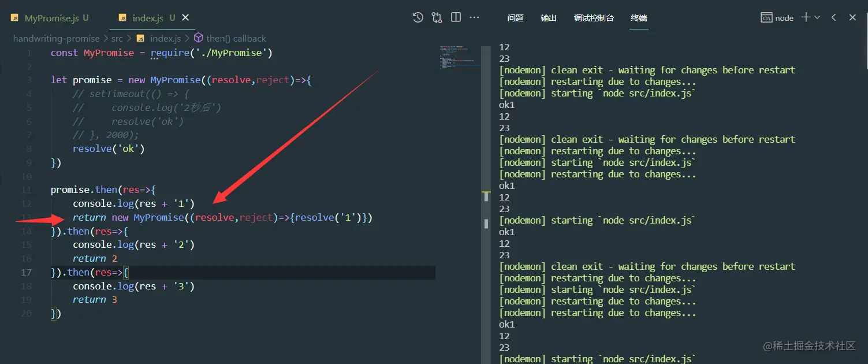The image size is (868, 364).
Task: Click resolve('ok') on line 8
Action: (x=109, y=148)
